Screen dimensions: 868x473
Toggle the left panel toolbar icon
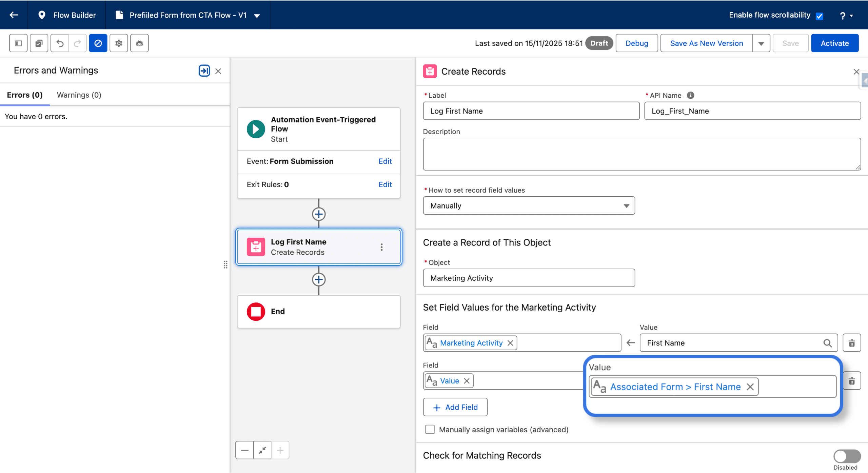coord(18,43)
